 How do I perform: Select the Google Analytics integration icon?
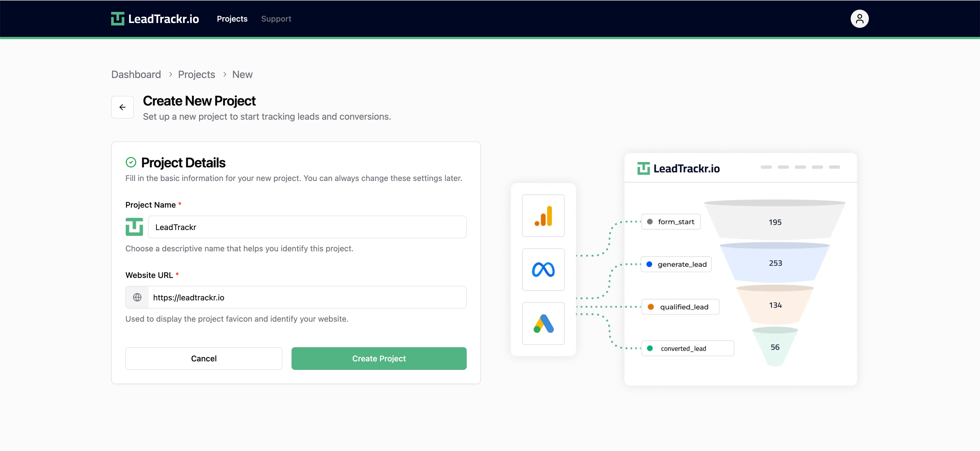pos(543,216)
